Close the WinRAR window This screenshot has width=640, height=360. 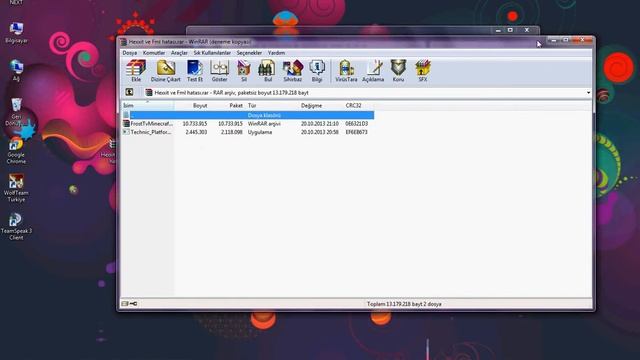[x=582, y=40]
